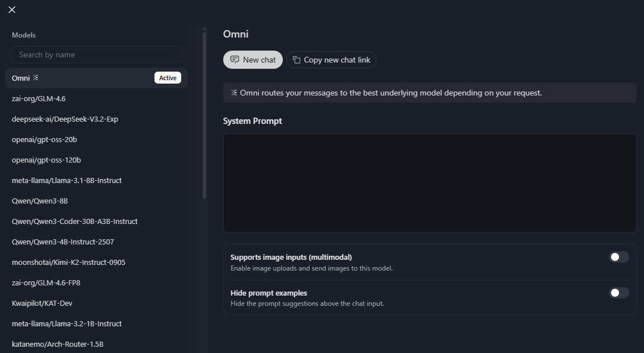Toggle Hide prompt examples on
644x353 pixels.
pos(618,293)
